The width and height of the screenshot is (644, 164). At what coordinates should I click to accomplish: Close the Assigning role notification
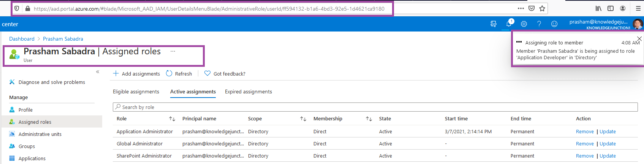[639, 38]
